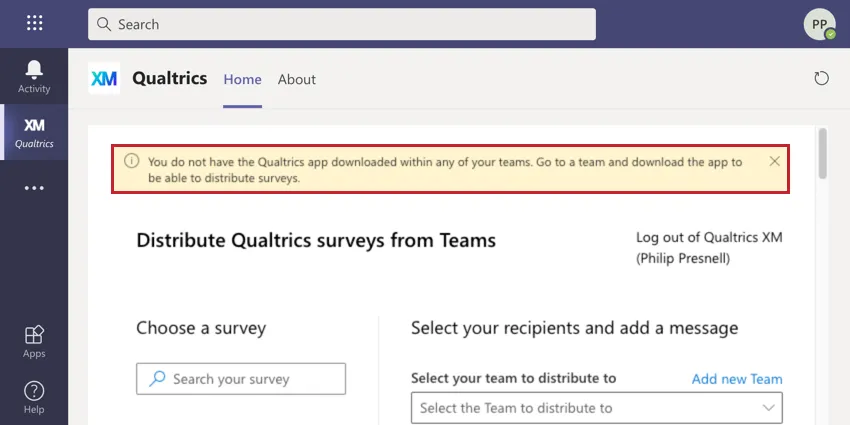This screenshot has width=850, height=425.
Task: Open the PP profile avatar
Action: [x=819, y=24]
